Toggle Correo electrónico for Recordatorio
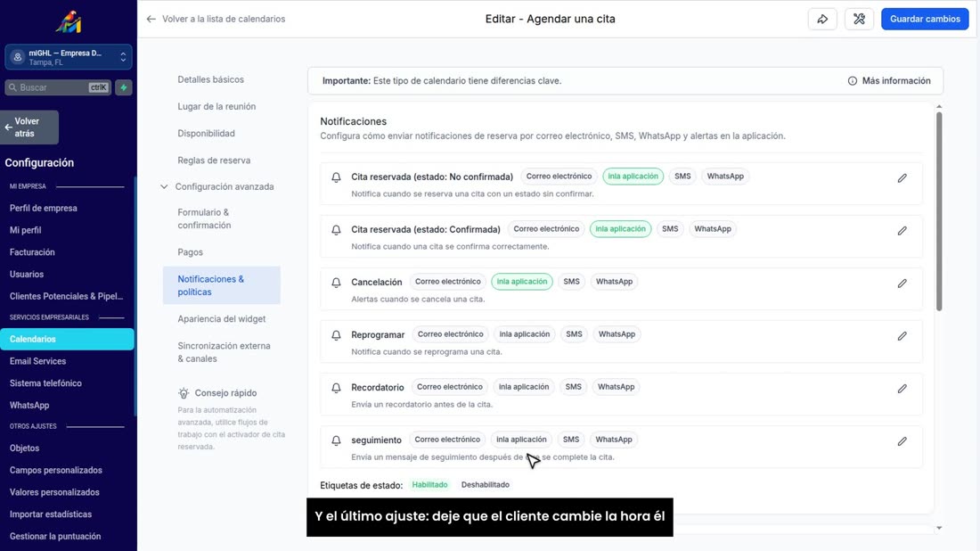Screen dimensions: 980x551 coord(449,387)
